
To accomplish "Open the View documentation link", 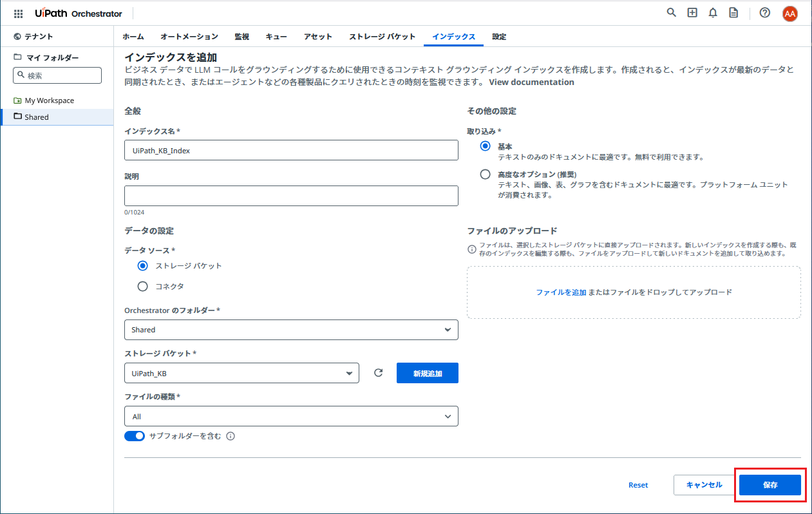I will pos(531,82).
